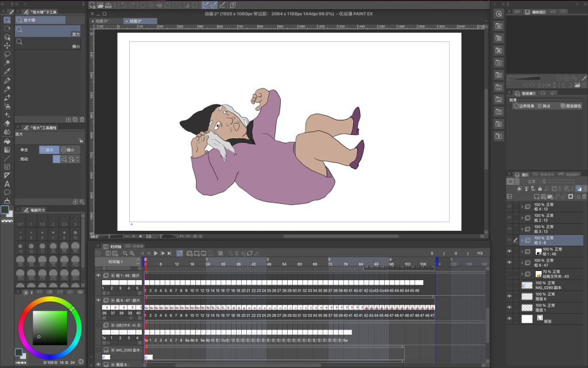This screenshot has height=368, width=588.
Task: Enable the IMG_0280 副本 track checkbox in timeline
Action: tap(98, 350)
